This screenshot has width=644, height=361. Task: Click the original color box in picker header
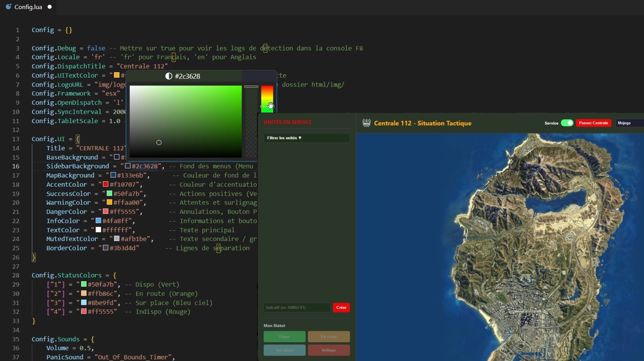259,76
